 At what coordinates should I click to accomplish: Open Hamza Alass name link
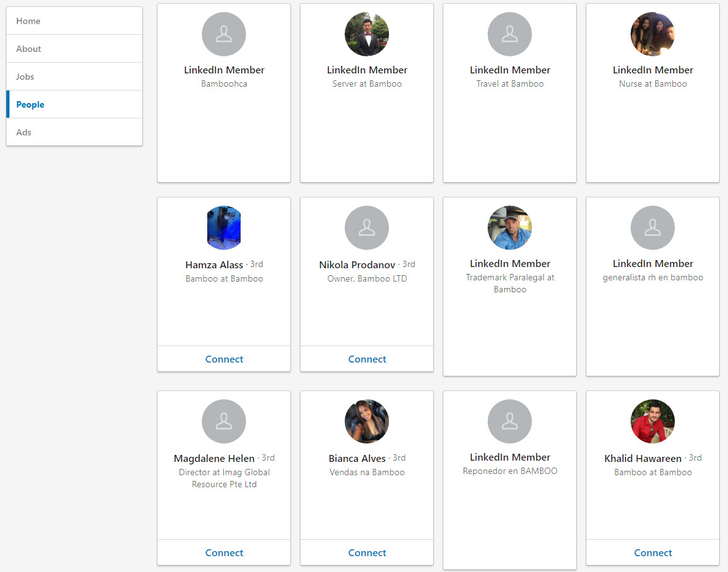[214, 264]
